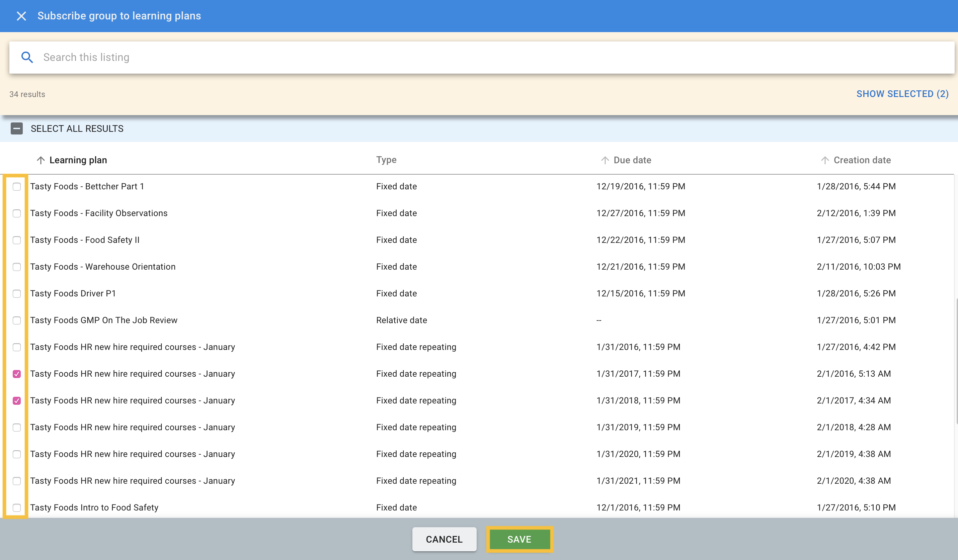Click the Type column header
958x560 pixels.
coord(386,160)
